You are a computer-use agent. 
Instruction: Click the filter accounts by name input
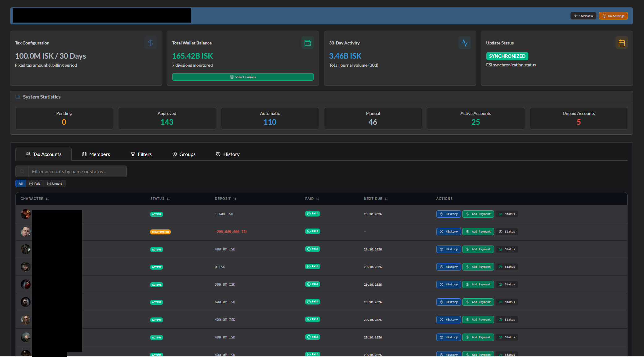[x=77, y=171]
